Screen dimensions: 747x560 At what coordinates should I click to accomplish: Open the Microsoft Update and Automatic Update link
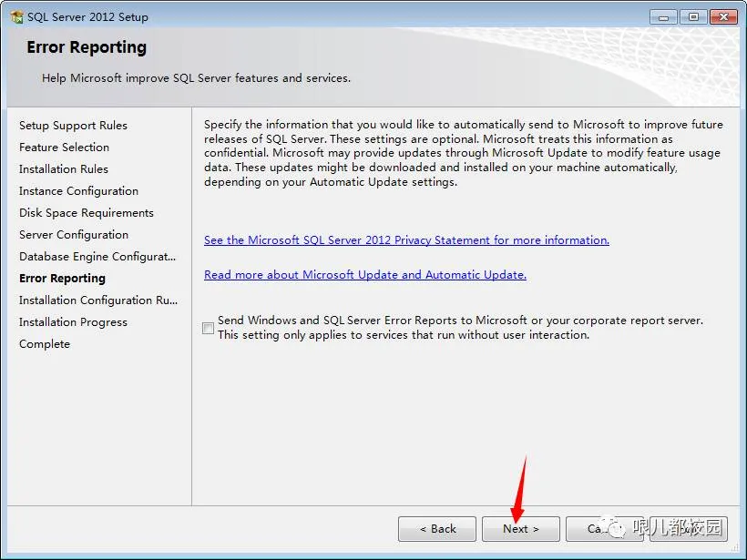[365, 275]
